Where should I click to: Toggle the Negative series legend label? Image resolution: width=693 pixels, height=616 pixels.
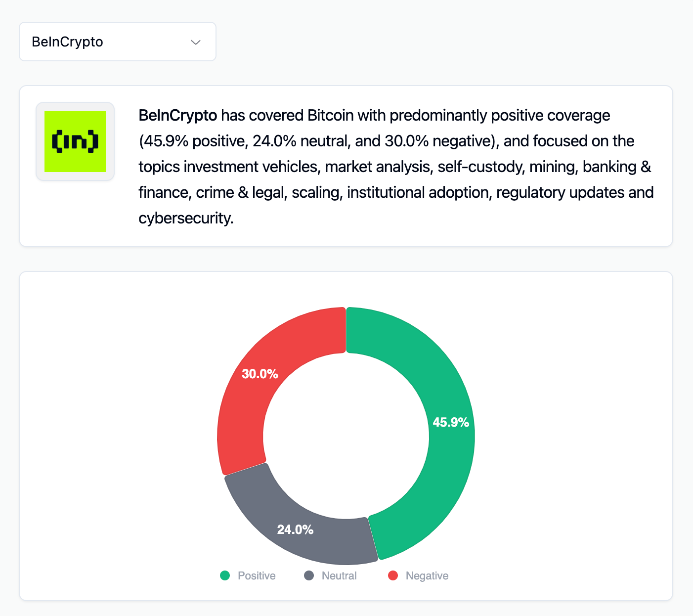point(427,575)
